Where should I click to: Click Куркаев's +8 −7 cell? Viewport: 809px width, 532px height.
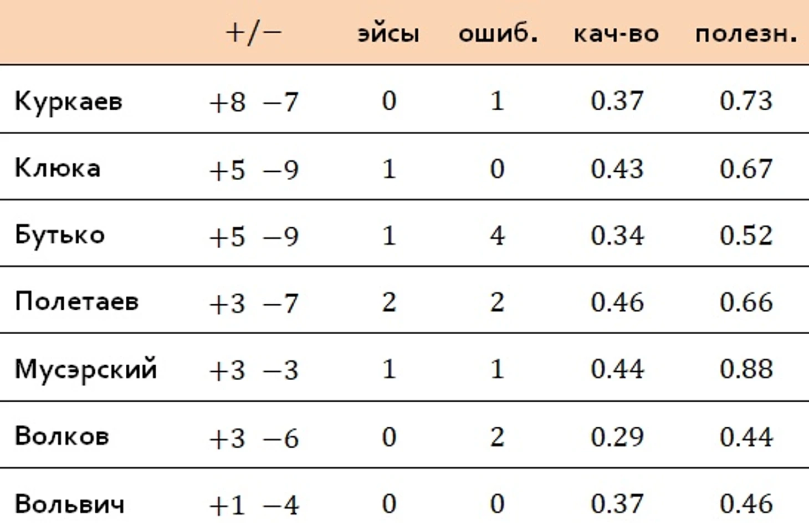253,103
